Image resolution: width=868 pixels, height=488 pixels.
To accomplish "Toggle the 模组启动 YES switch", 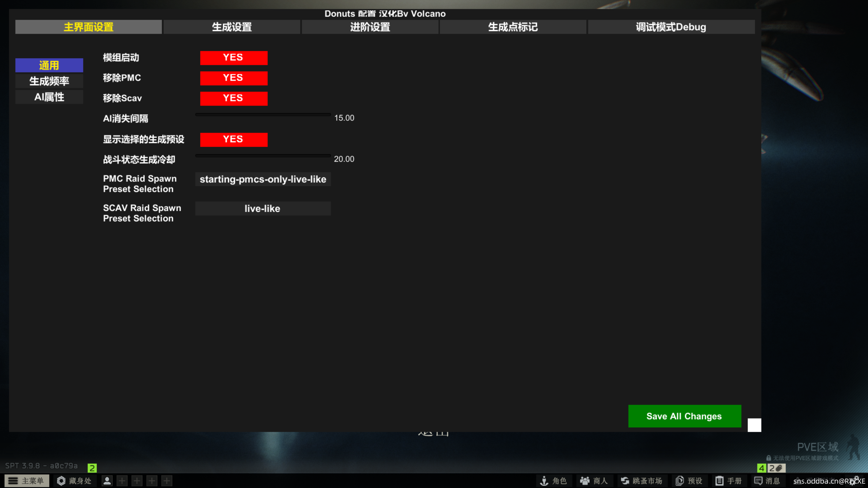I will [x=234, y=58].
